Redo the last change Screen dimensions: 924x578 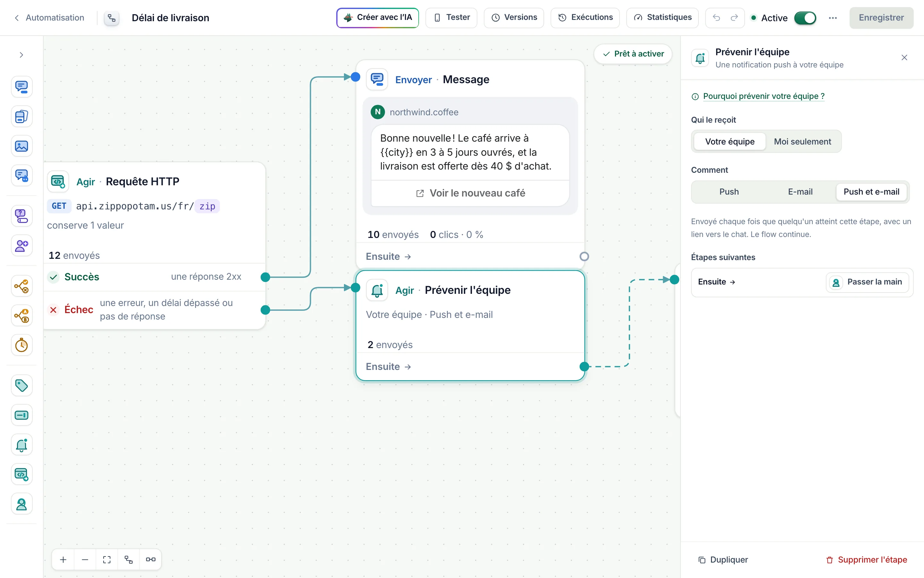pos(734,18)
